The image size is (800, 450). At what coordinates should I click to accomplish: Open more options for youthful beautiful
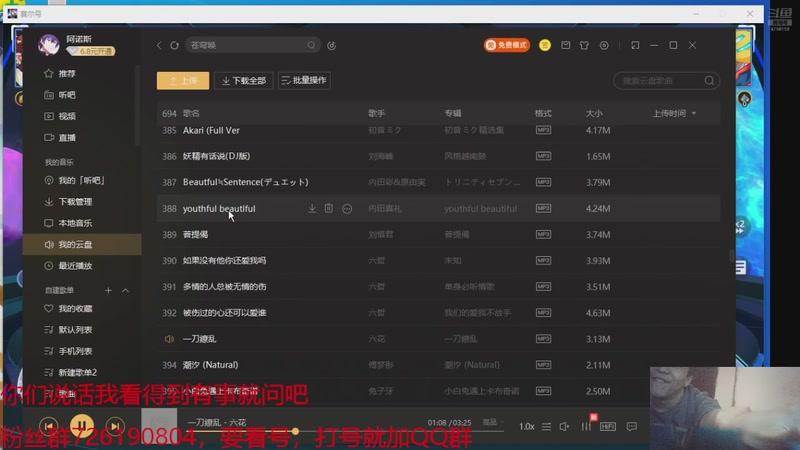(347, 209)
